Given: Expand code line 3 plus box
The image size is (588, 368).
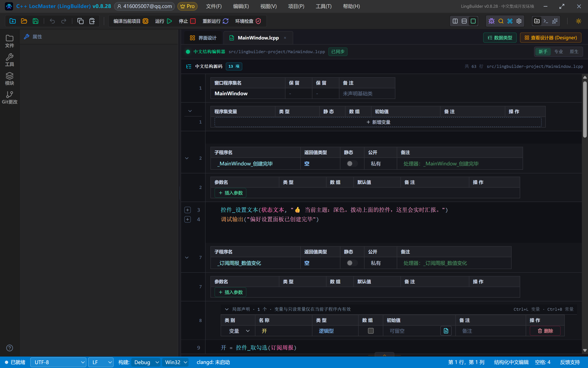Looking at the screenshot, I should click(188, 210).
